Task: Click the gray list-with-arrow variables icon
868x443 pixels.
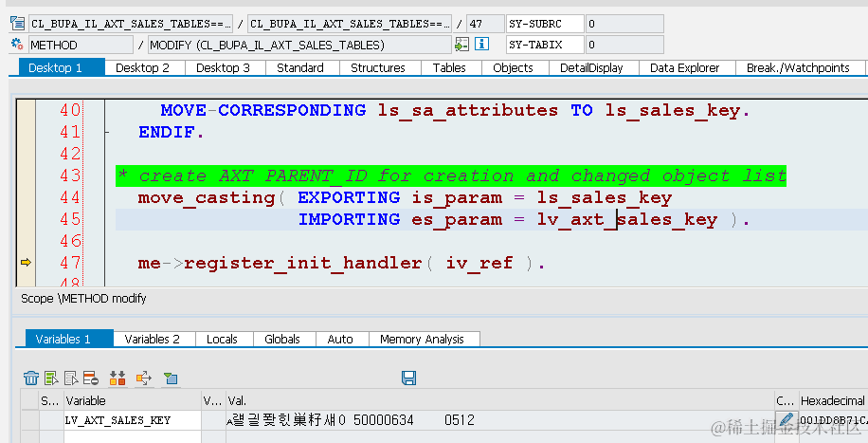Action: [x=71, y=378]
